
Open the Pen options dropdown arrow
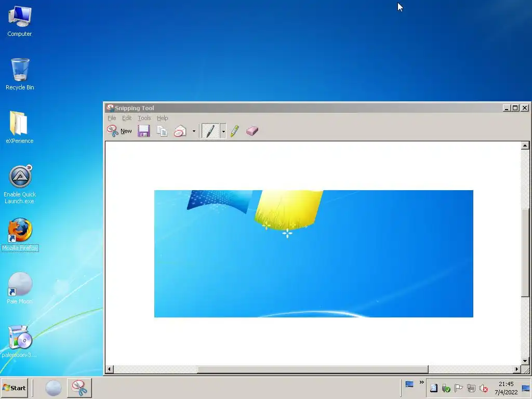223,131
